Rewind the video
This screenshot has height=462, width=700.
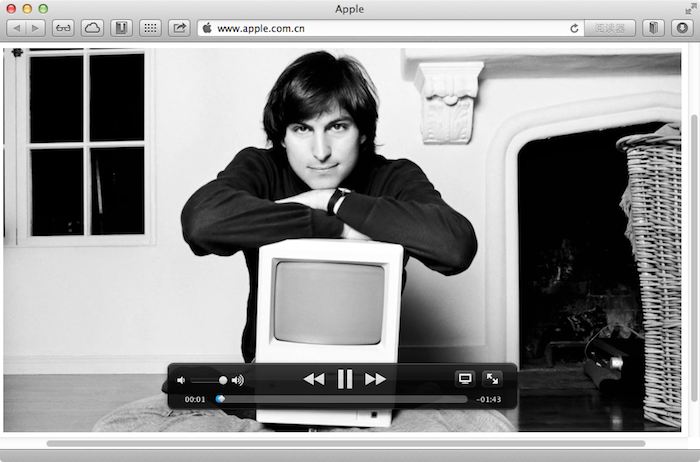[314, 379]
